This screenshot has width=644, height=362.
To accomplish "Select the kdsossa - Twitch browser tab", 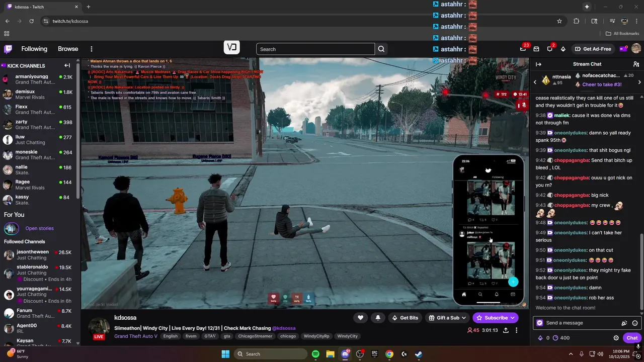I will click(x=43, y=7).
